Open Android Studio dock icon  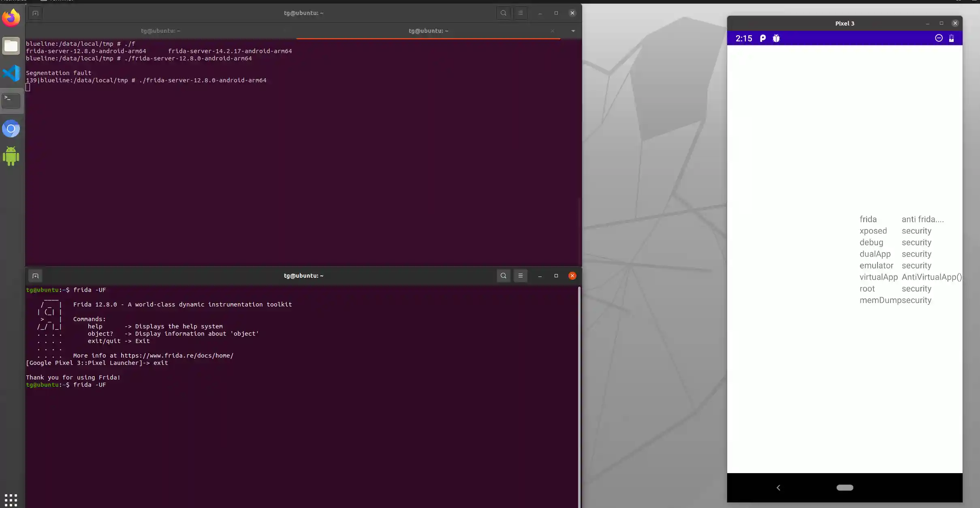pos(11,156)
